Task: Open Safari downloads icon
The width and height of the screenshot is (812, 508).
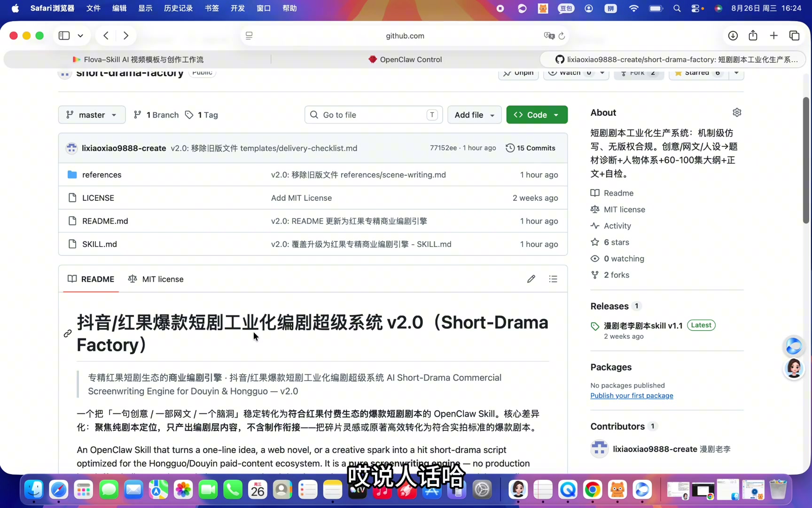Action: pos(733,36)
